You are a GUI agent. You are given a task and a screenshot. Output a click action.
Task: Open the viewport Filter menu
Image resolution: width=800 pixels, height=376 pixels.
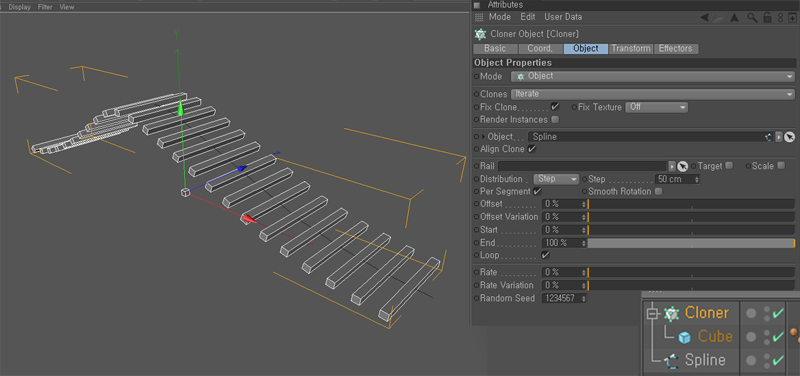pyautogui.click(x=45, y=7)
